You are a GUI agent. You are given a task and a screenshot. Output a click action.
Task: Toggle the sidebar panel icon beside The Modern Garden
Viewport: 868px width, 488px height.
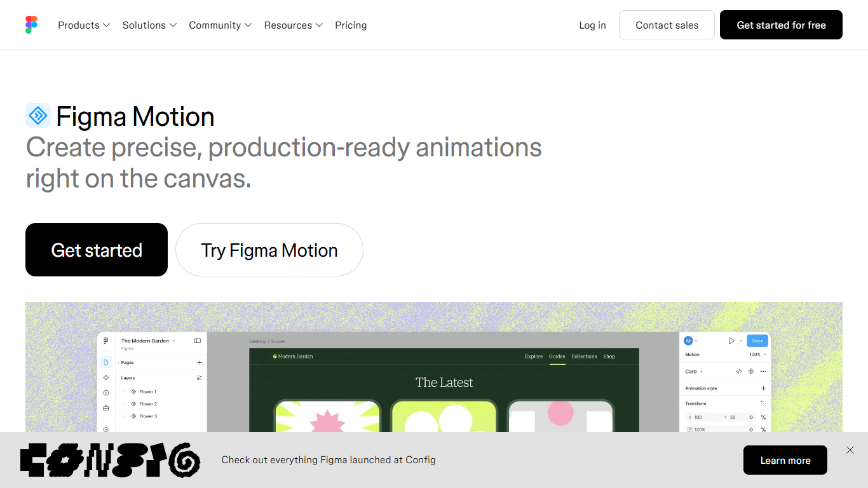pos(198,341)
